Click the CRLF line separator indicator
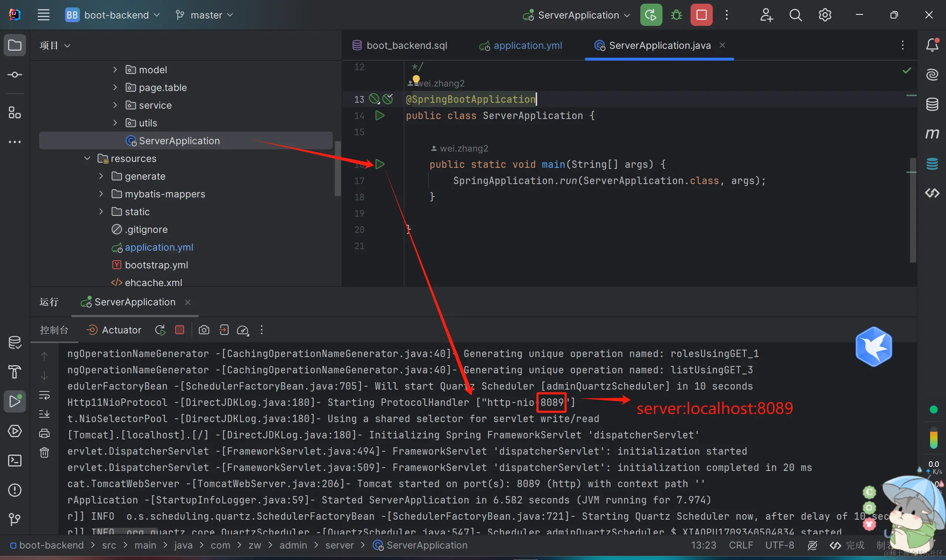This screenshot has height=560, width=946. click(x=740, y=545)
